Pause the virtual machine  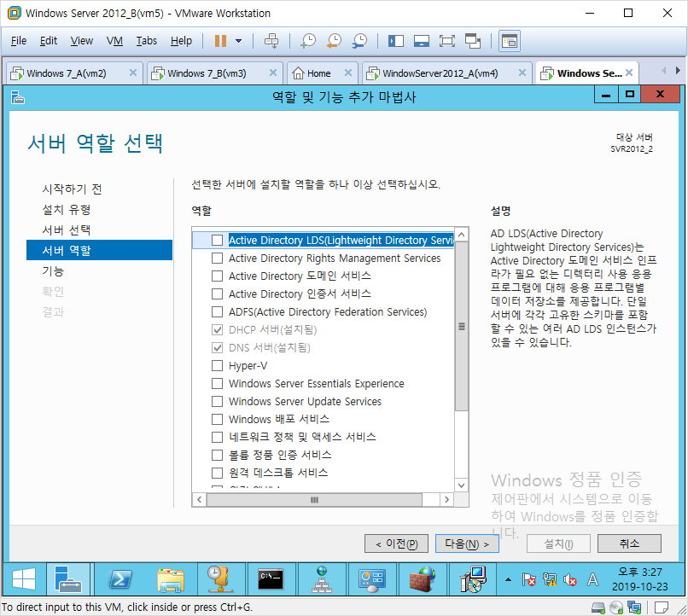pos(220,41)
